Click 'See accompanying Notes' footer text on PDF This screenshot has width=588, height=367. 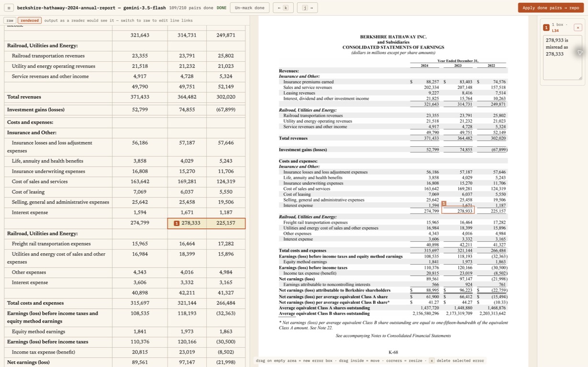tap(393, 336)
